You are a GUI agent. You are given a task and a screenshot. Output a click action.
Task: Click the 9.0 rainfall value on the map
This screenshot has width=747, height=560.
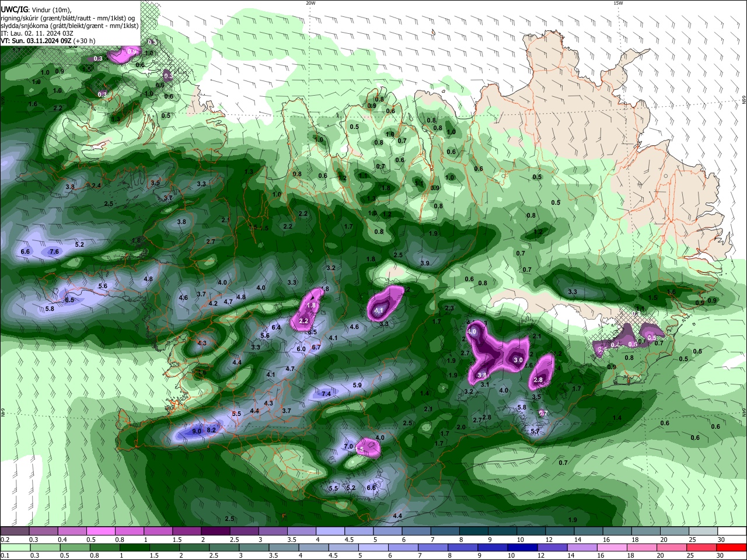[197, 431]
